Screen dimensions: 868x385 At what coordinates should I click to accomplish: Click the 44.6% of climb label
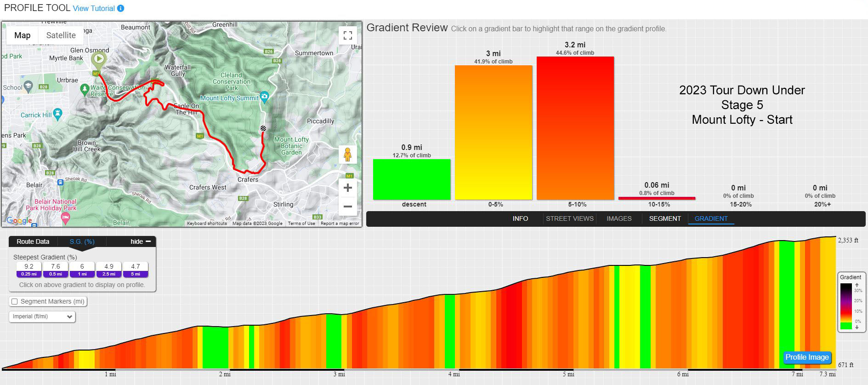pos(575,53)
